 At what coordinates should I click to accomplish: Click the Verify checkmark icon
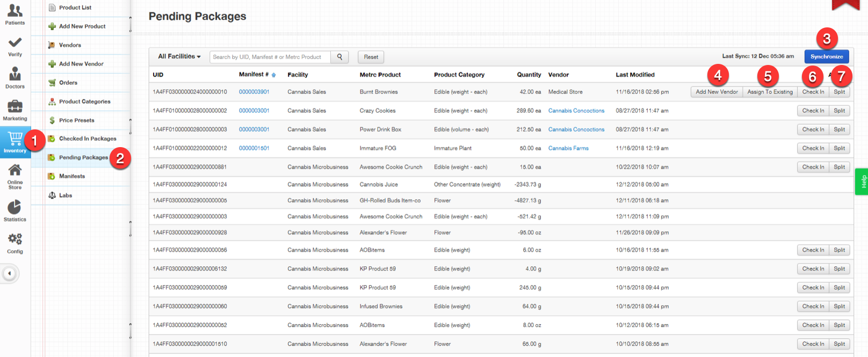tap(15, 43)
